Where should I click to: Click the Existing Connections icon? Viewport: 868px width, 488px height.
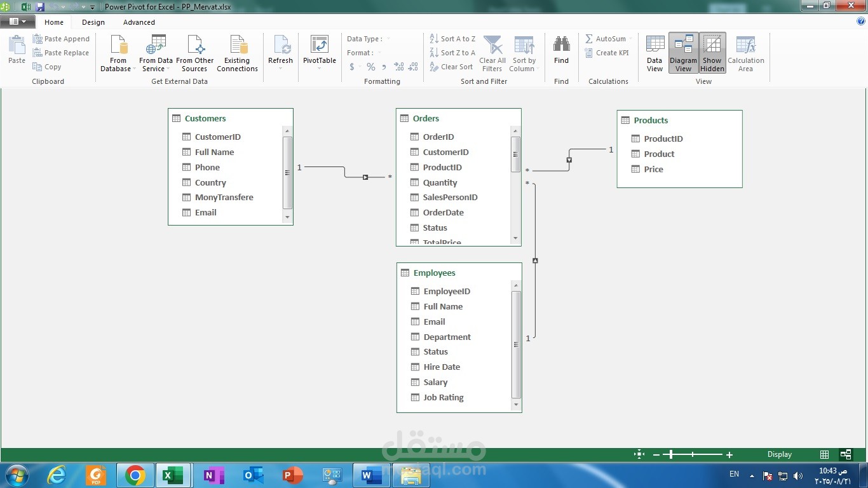coord(237,53)
